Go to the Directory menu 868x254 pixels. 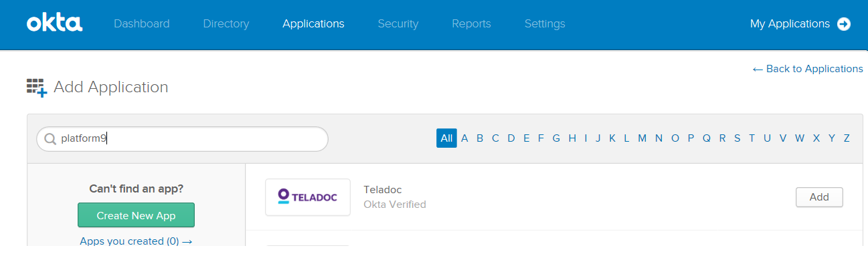[x=226, y=24]
